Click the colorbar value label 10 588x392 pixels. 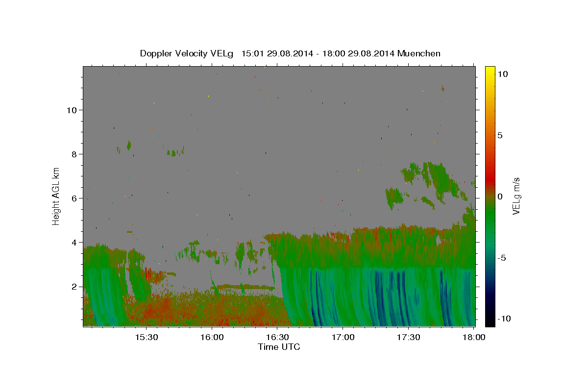503,73
